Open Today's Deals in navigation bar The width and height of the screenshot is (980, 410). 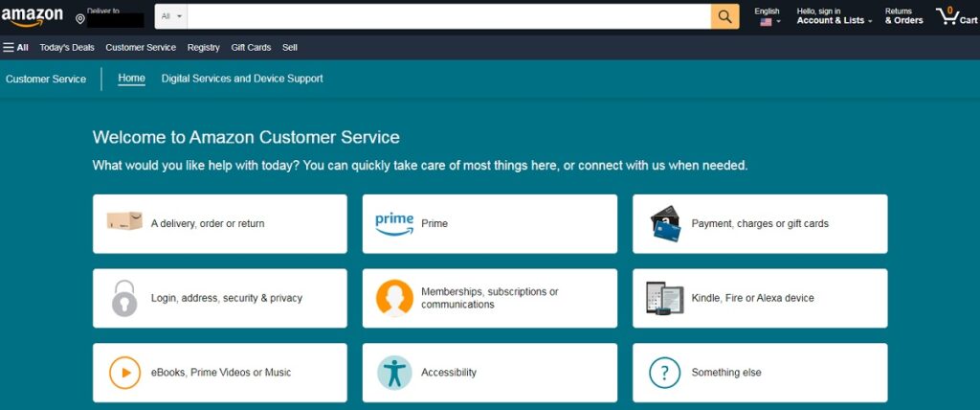point(67,48)
